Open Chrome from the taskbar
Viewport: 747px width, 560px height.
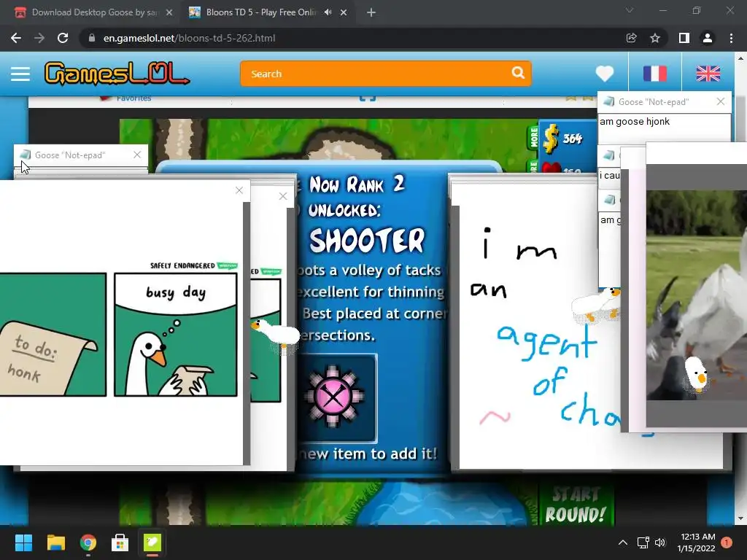[x=88, y=542]
